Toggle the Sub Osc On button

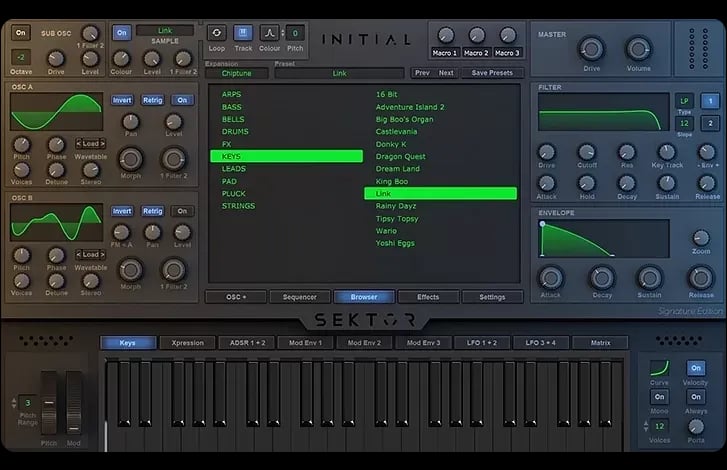(x=20, y=33)
